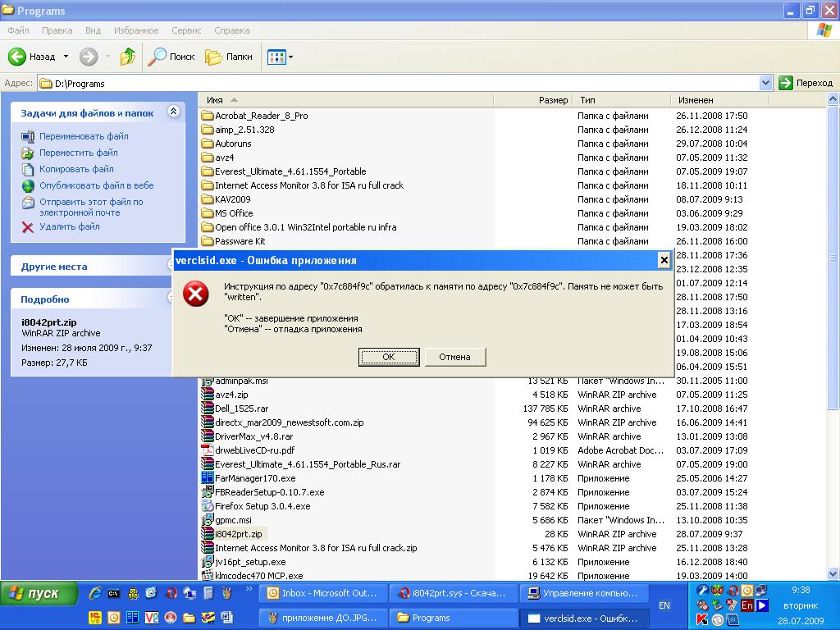This screenshot has height=630, width=840.
Task: Launch Internet Explorer from Quick Launch
Action: [95, 592]
